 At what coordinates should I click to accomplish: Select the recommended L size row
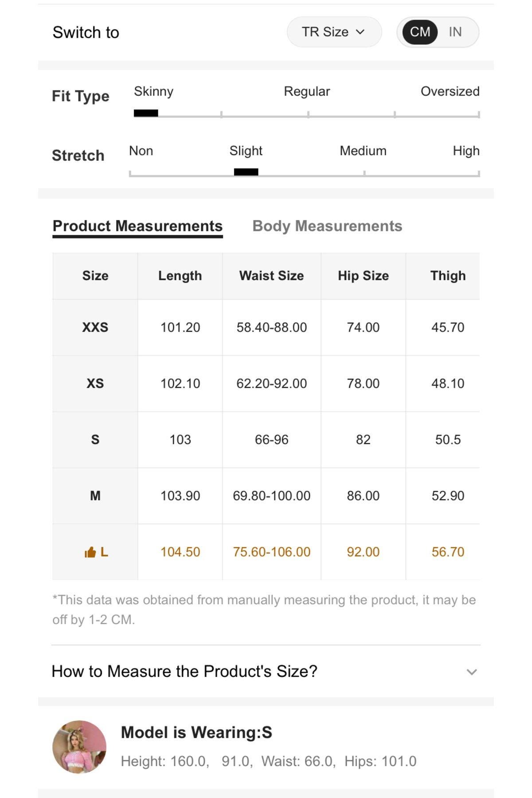[x=266, y=552]
